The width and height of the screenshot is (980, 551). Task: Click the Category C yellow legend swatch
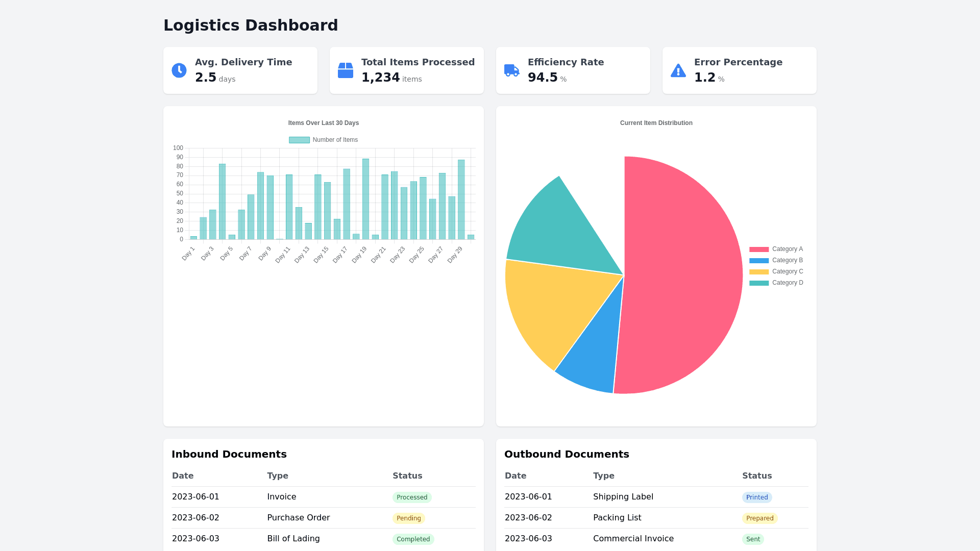[759, 271]
